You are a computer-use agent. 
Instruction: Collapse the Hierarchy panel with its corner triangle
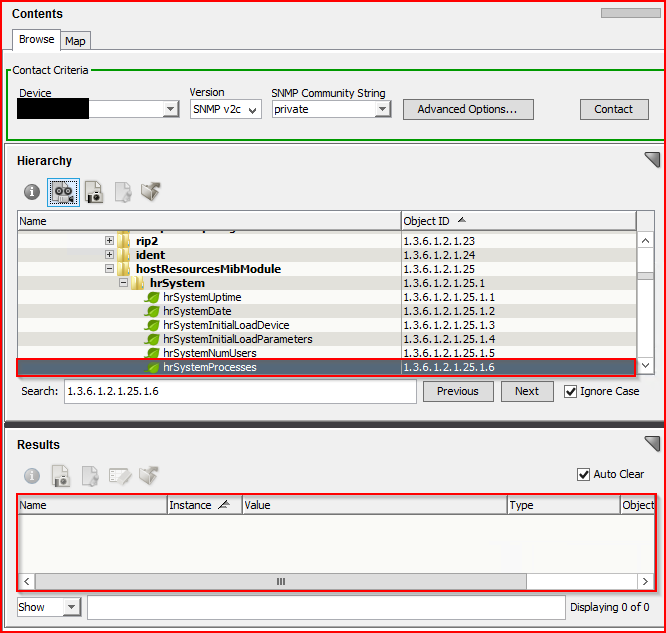click(652, 159)
